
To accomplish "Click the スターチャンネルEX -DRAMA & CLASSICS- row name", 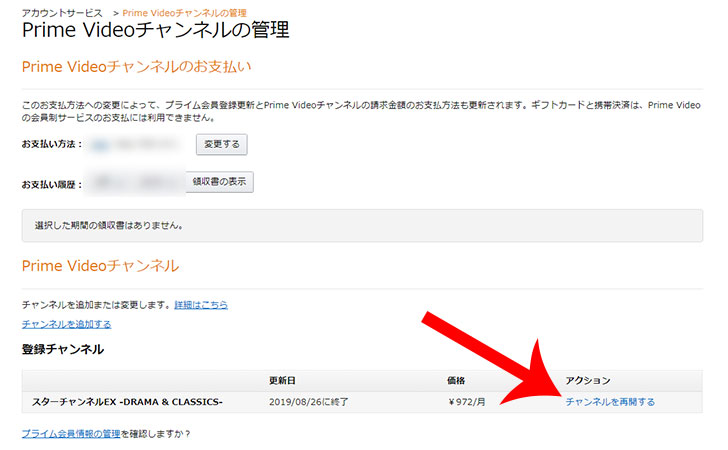I will pyautogui.click(x=127, y=402).
